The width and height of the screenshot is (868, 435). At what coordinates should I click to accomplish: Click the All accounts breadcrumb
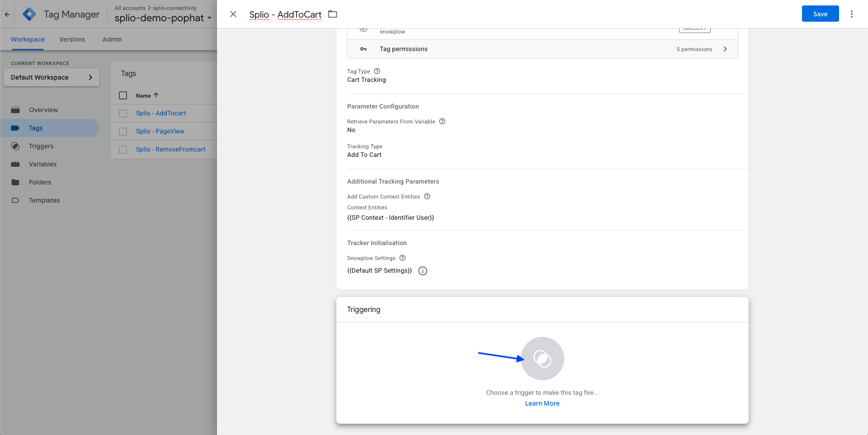(130, 8)
